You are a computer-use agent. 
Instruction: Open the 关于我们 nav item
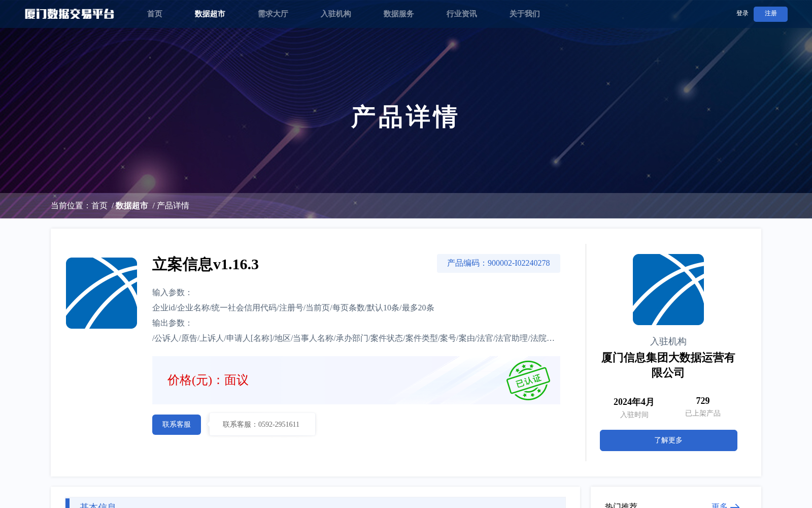tap(524, 14)
